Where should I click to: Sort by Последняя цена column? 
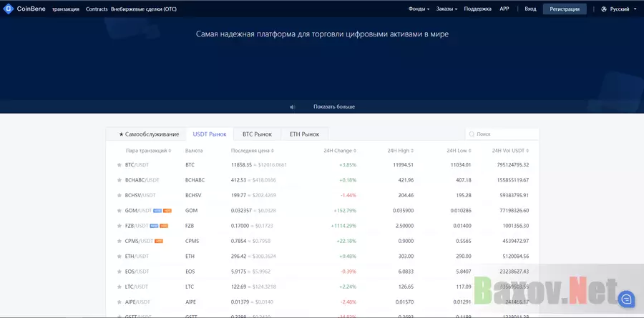(252, 151)
